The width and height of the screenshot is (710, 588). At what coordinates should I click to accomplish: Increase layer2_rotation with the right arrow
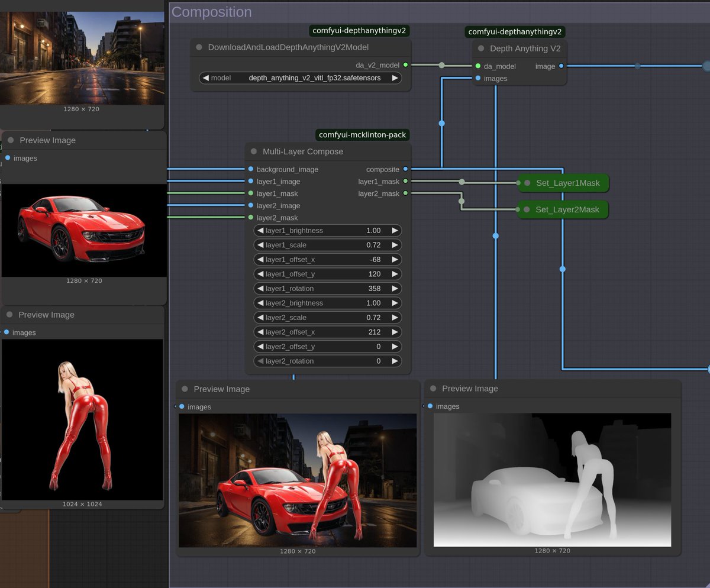click(x=395, y=361)
